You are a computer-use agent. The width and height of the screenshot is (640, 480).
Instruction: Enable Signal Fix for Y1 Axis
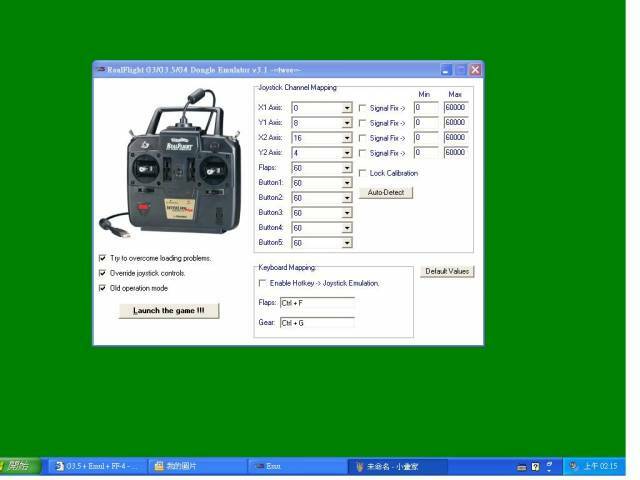(x=362, y=123)
